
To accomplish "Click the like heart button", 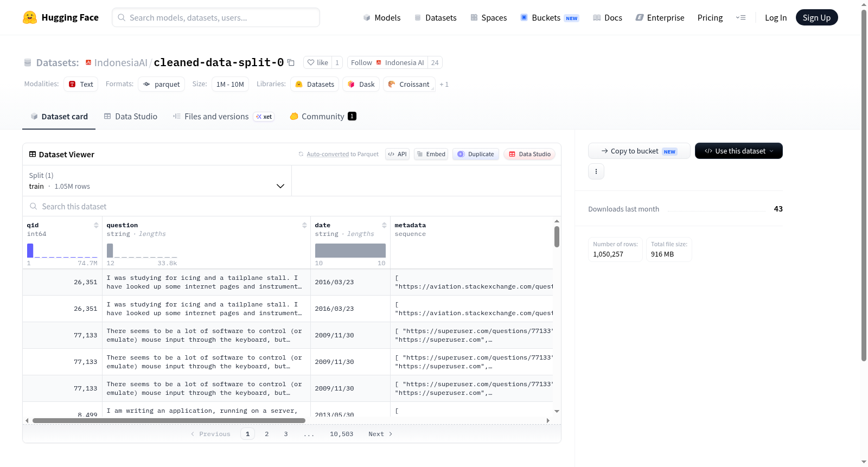I will click(x=317, y=62).
